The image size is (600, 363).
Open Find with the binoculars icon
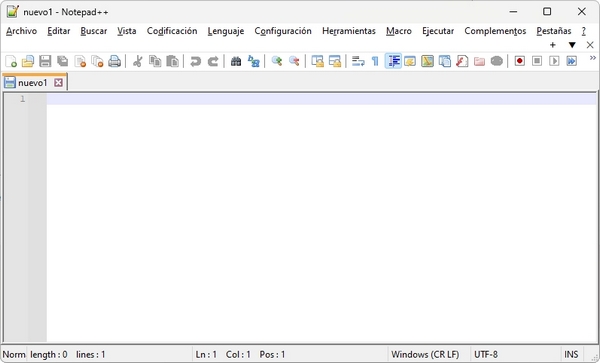coord(236,61)
